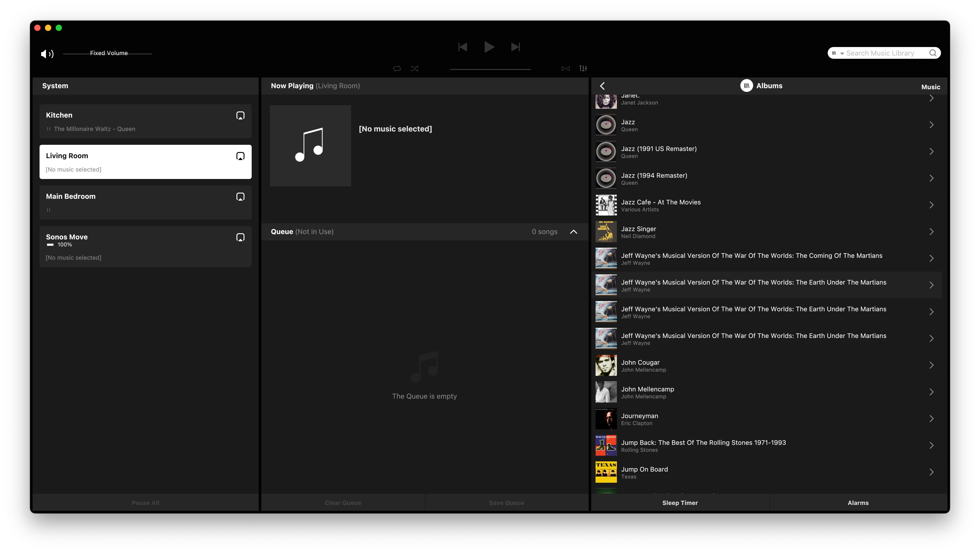Open the EQ settings icon
Image resolution: width=980 pixels, height=553 pixels.
[x=583, y=68]
